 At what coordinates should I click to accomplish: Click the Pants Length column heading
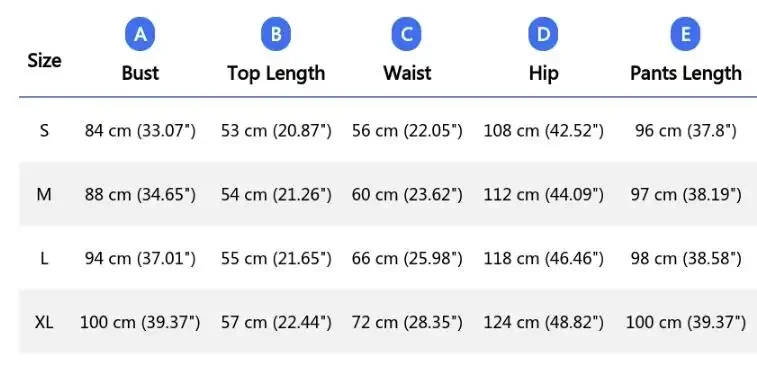[686, 74]
